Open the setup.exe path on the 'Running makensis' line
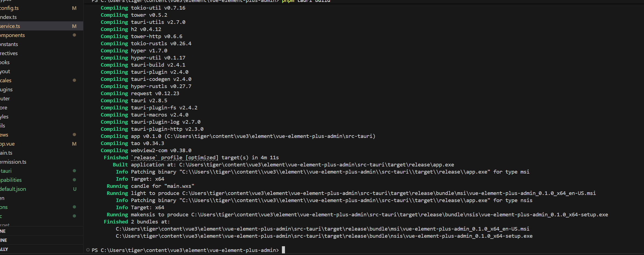 (x=400, y=215)
